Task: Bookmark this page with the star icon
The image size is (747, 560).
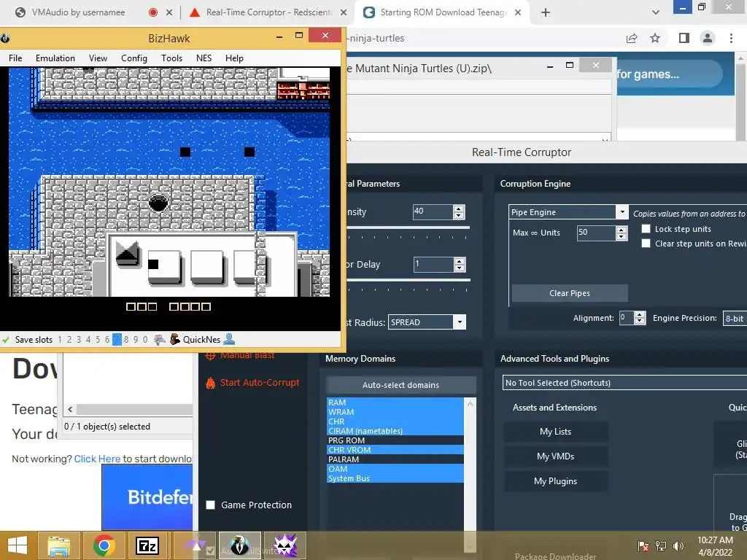Action: click(x=655, y=38)
